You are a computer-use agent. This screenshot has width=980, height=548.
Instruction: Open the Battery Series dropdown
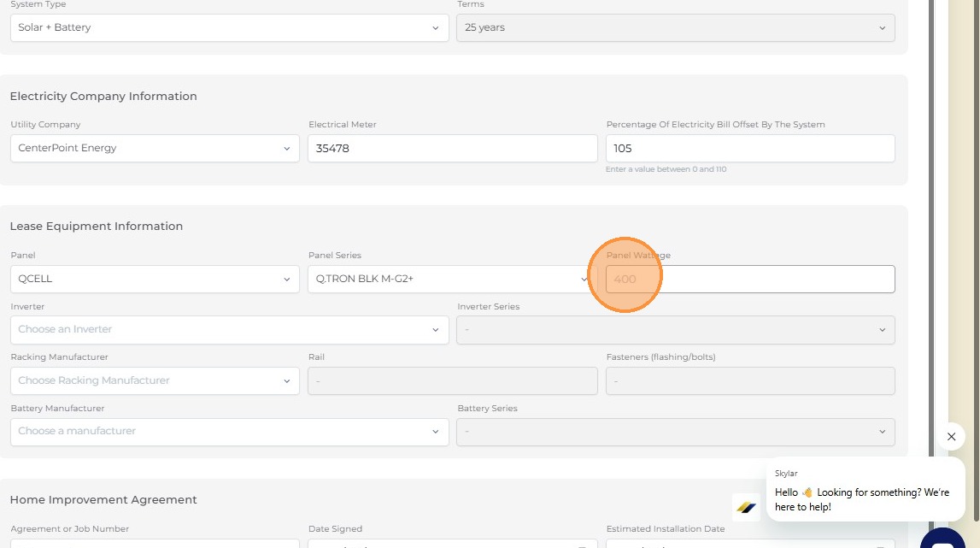click(x=676, y=432)
